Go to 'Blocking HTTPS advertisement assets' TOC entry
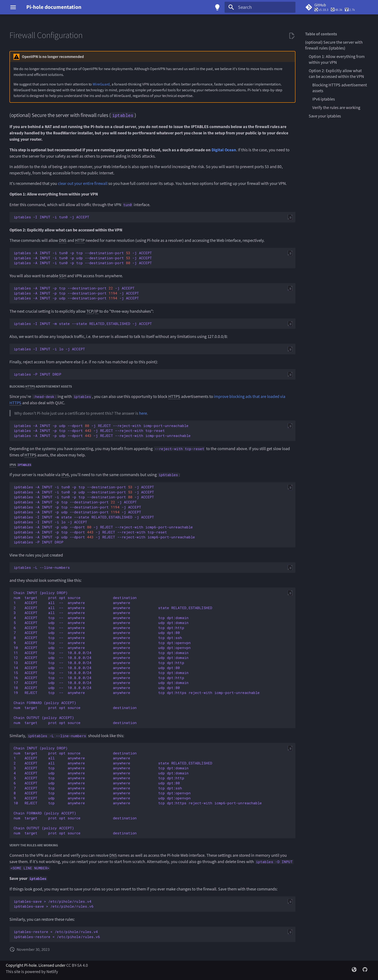The image size is (378, 980). click(x=340, y=88)
